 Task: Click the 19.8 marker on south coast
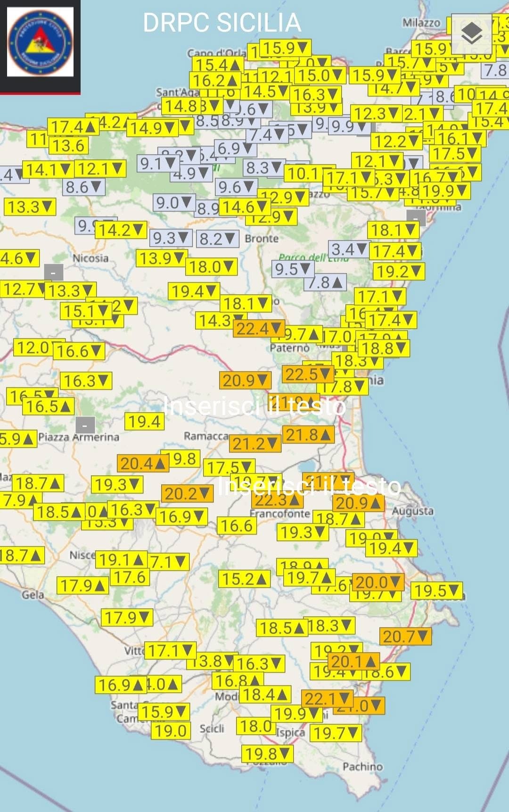click(267, 754)
